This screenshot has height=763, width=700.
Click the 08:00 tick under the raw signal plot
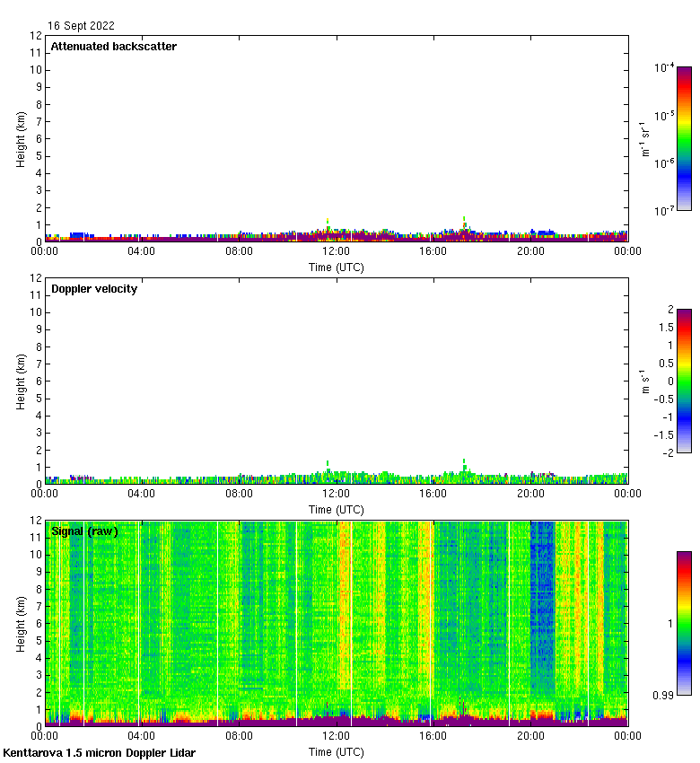(239, 736)
